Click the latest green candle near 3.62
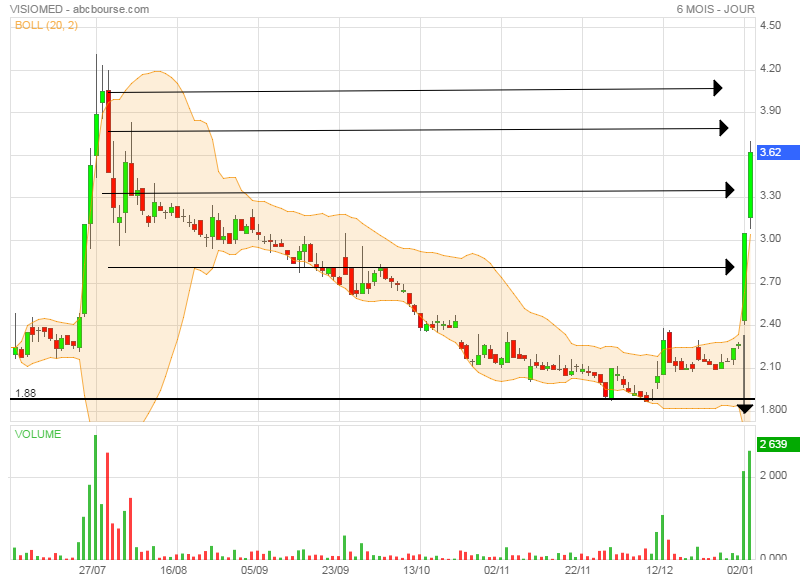Screen dimensions: 800x580 (x=751, y=185)
